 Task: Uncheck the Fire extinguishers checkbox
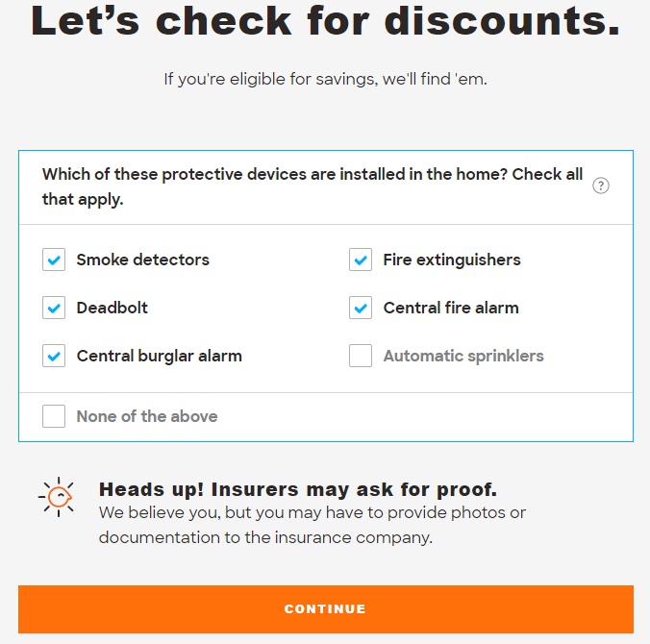tap(361, 260)
